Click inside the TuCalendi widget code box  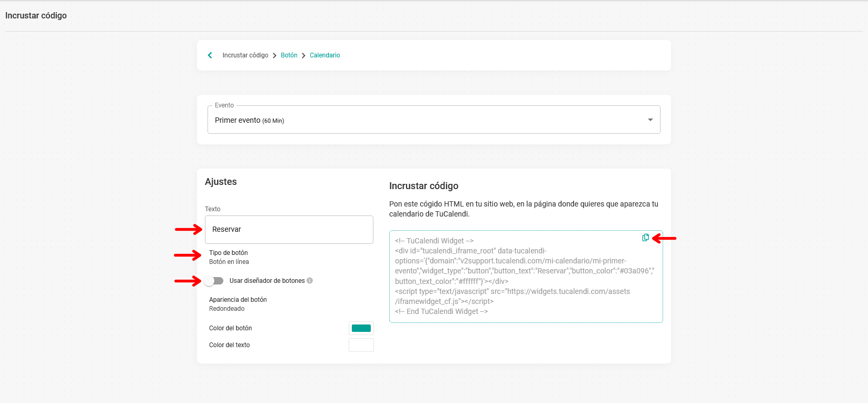coord(526,277)
